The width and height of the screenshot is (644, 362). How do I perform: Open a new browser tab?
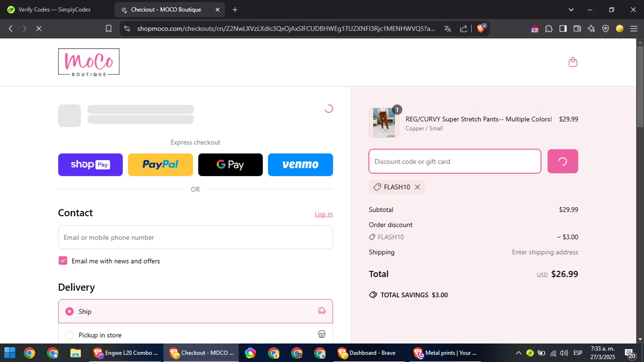[235, 9]
